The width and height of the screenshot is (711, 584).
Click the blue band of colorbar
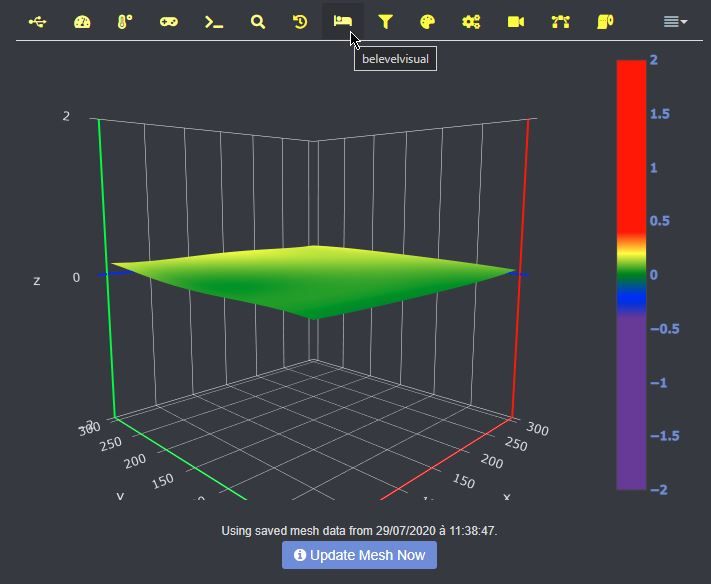click(x=631, y=298)
